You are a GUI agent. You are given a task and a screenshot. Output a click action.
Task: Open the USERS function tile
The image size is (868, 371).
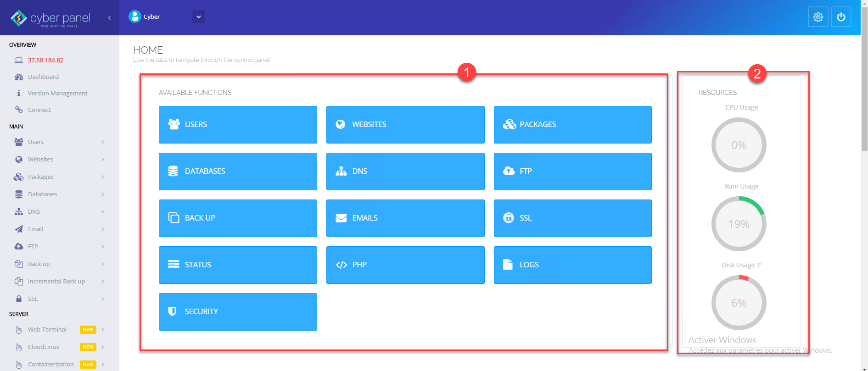click(x=238, y=124)
